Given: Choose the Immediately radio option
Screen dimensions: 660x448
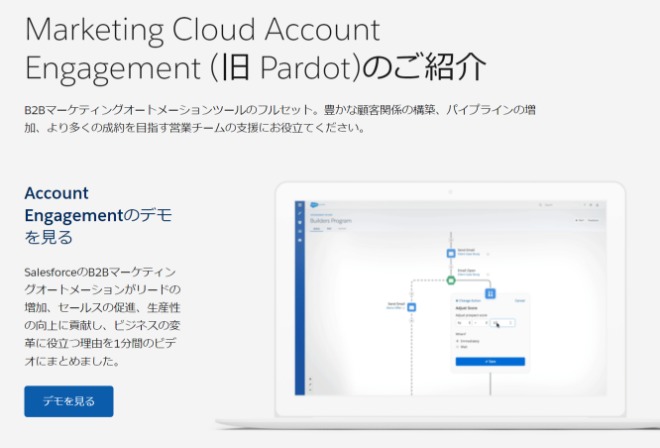Looking at the screenshot, I should coord(457,342).
